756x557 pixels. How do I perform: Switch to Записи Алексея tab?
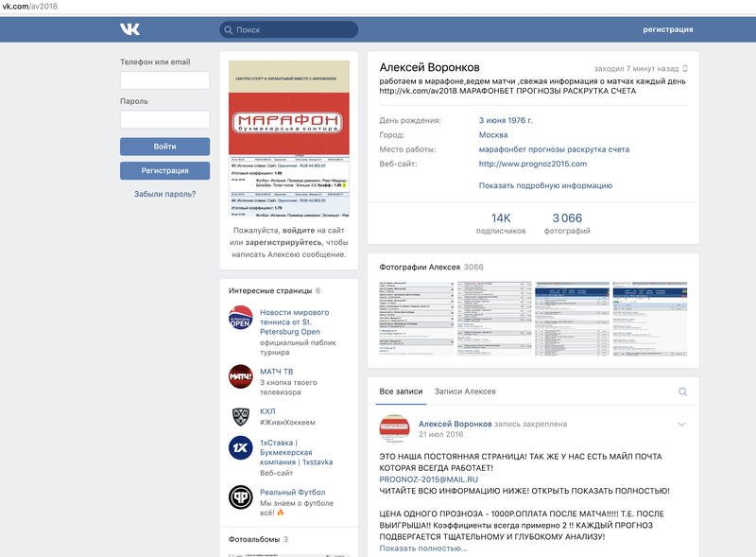465,392
